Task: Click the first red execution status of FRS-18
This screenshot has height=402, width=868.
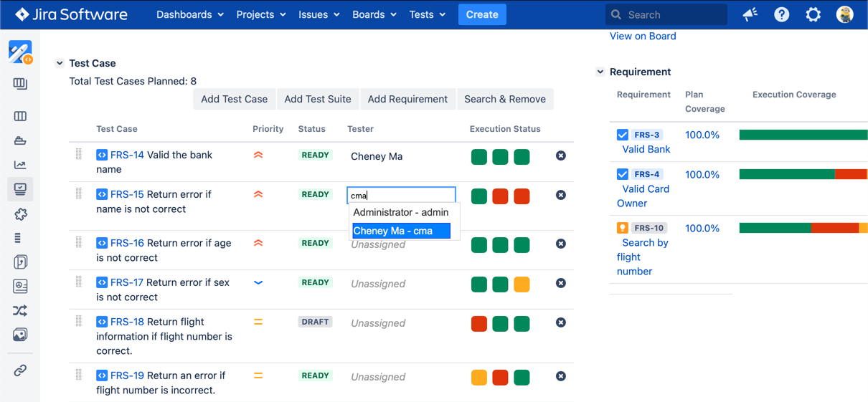Action: (x=479, y=323)
